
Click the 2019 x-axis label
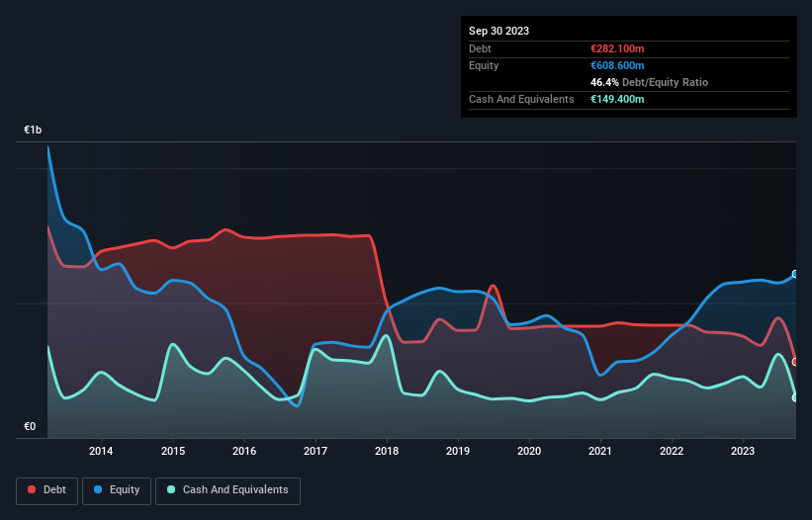point(458,451)
